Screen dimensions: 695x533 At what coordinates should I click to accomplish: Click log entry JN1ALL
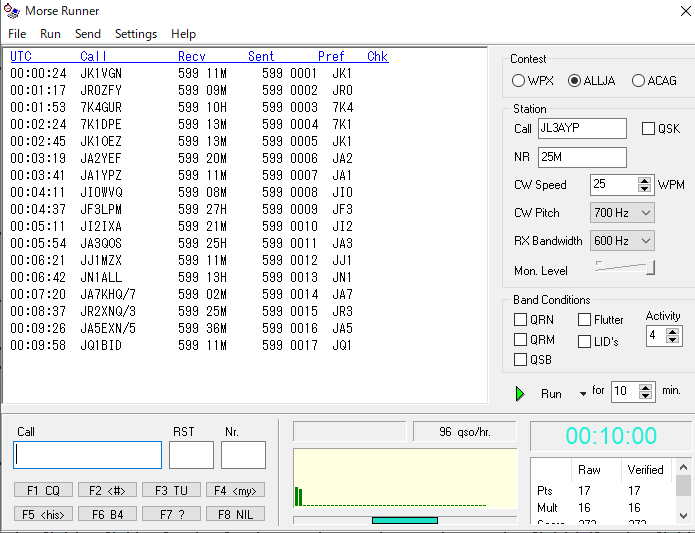click(101, 278)
